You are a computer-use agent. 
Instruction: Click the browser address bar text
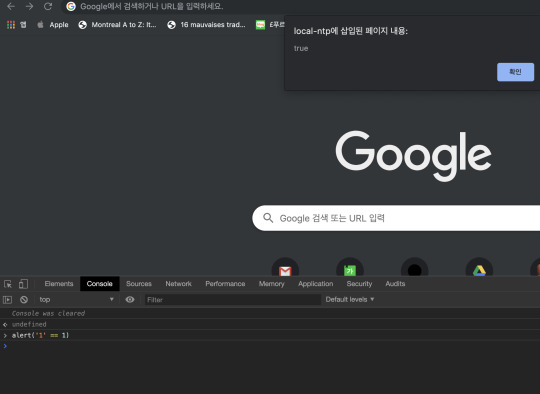click(x=152, y=6)
